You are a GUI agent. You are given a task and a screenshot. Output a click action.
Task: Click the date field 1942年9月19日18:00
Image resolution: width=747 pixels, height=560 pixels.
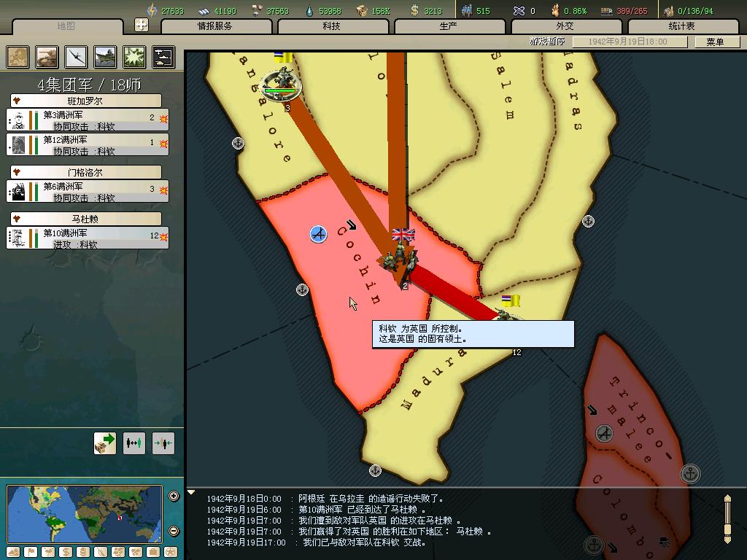630,42
